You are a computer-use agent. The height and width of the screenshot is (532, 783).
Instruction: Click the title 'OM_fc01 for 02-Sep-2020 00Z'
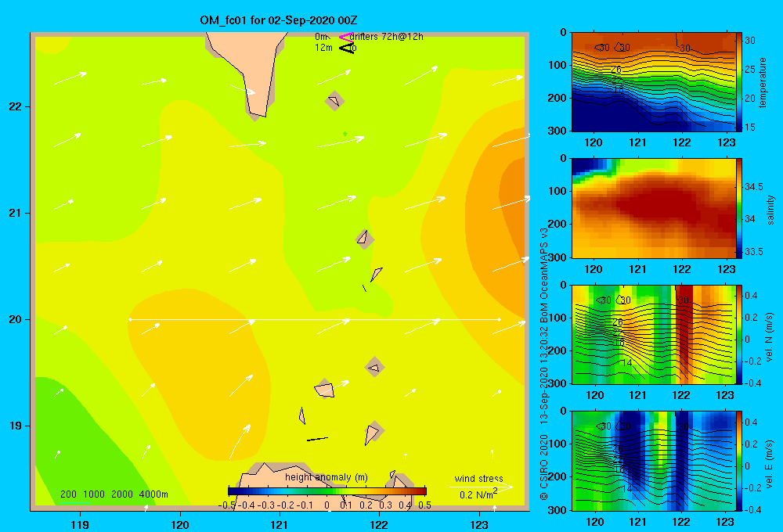click(x=279, y=20)
